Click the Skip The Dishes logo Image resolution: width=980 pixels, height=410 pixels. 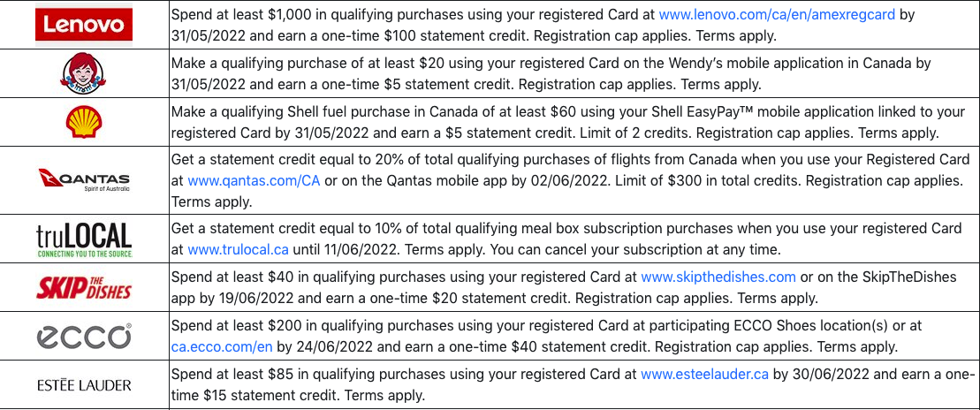coord(84,288)
